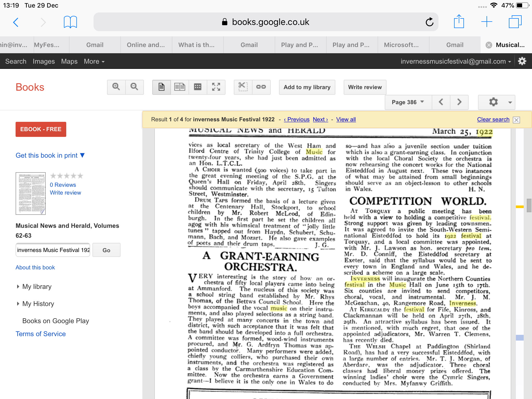
Task: Switch to thumbnail grid view
Action: point(198,87)
